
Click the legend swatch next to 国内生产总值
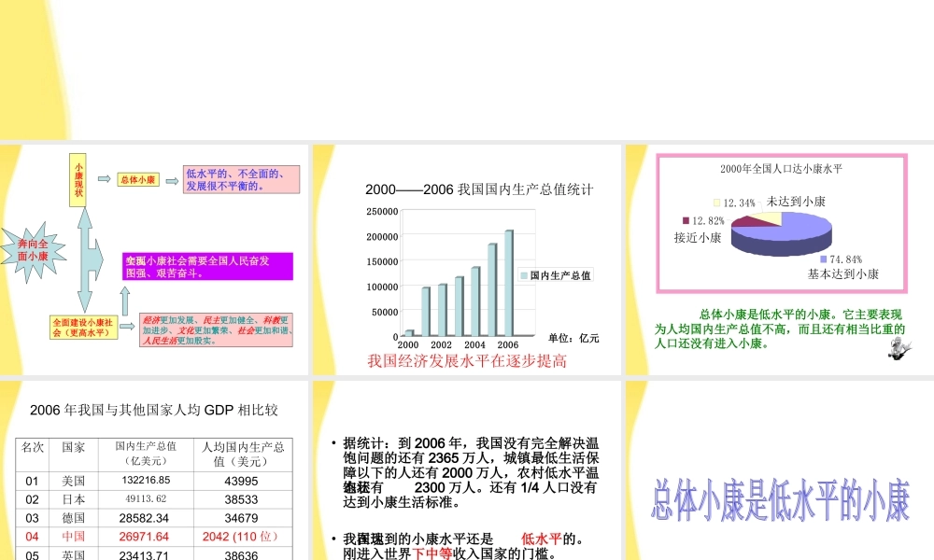click(524, 275)
